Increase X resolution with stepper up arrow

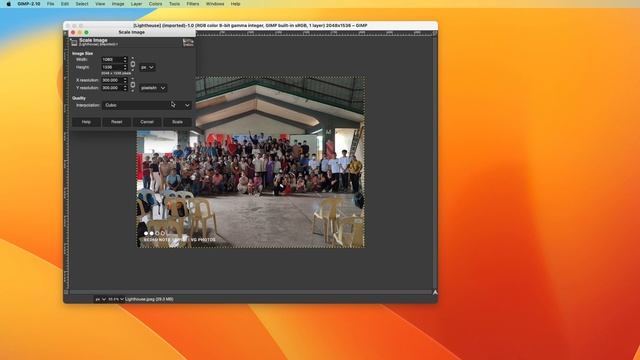(125, 79)
